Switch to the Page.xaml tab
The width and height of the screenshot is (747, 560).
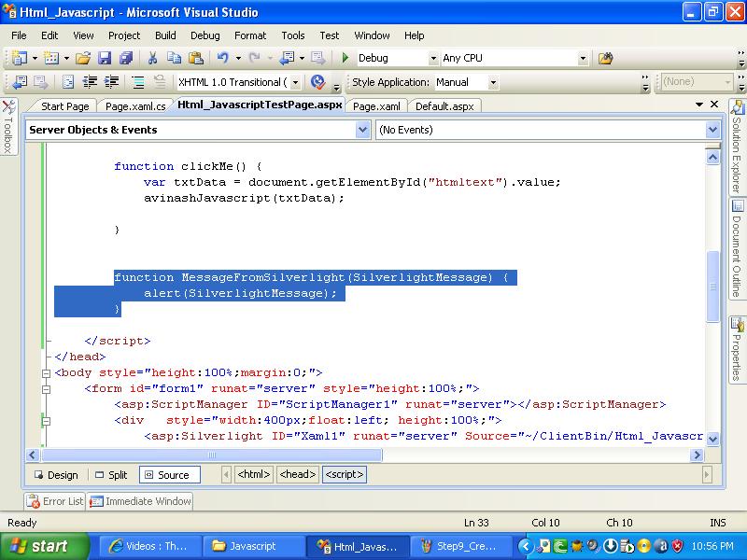click(x=376, y=106)
